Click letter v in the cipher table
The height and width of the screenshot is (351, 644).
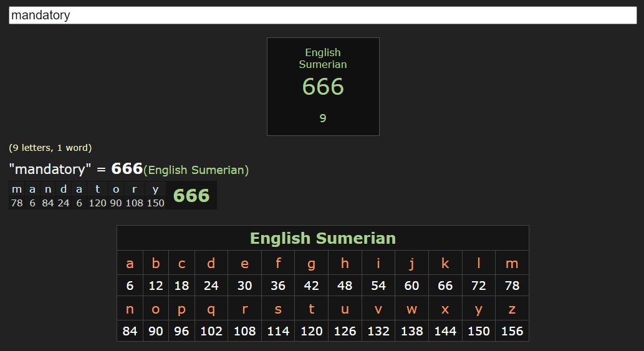tap(378, 309)
